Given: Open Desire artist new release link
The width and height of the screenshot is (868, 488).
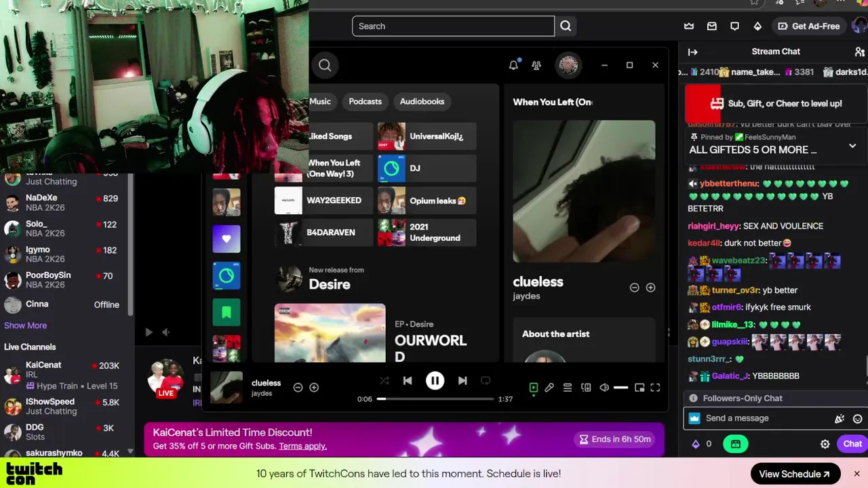Looking at the screenshot, I should pos(330,284).
